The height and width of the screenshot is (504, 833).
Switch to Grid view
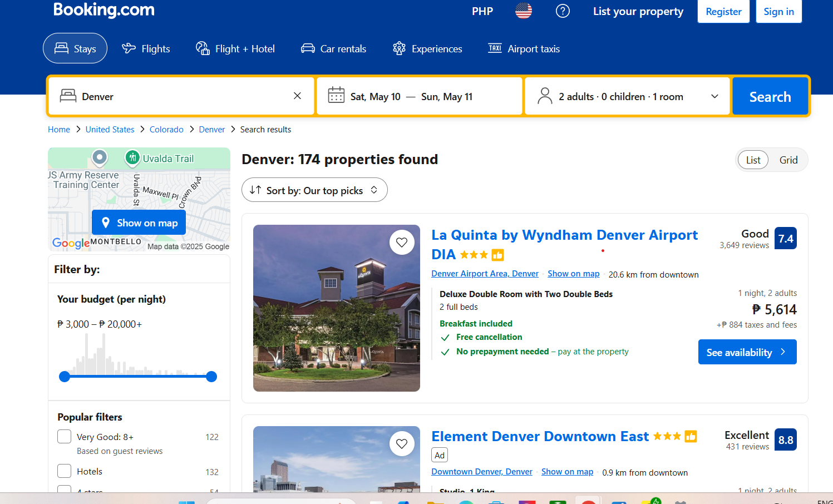point(788,160)
